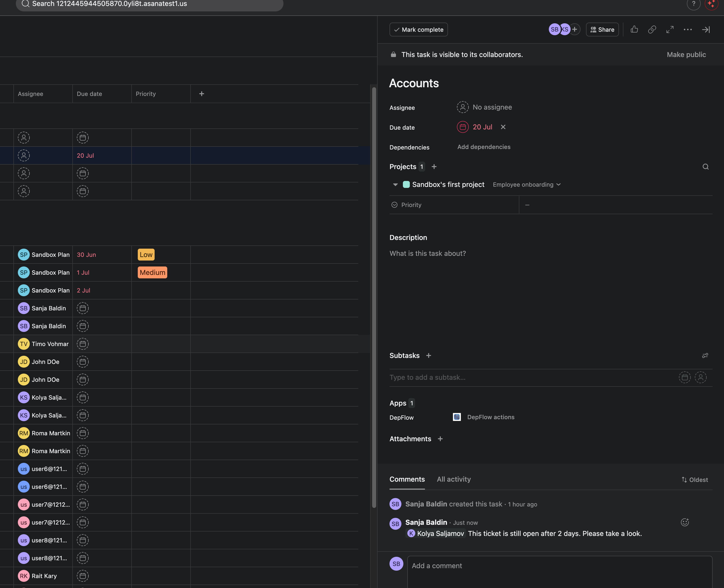The height and width of the screenshot is (588, 724).
Task: Click the teal Sandbox project color square
Action: 406,185
